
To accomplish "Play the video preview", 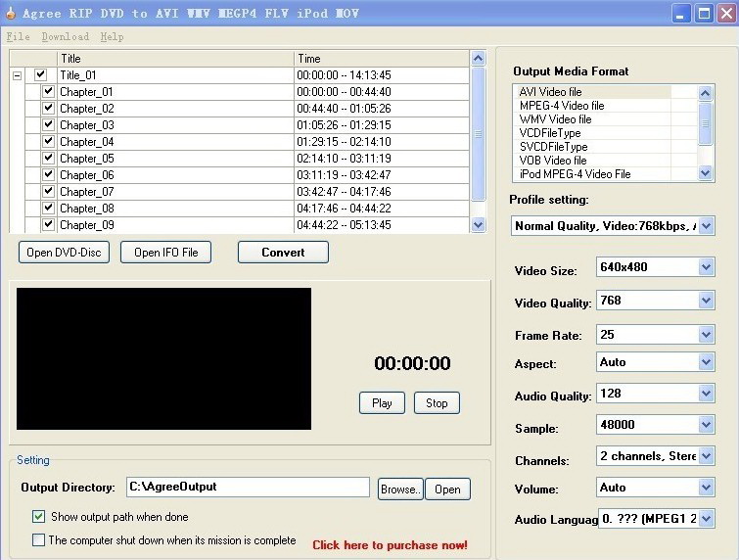I will click(382, 402).
